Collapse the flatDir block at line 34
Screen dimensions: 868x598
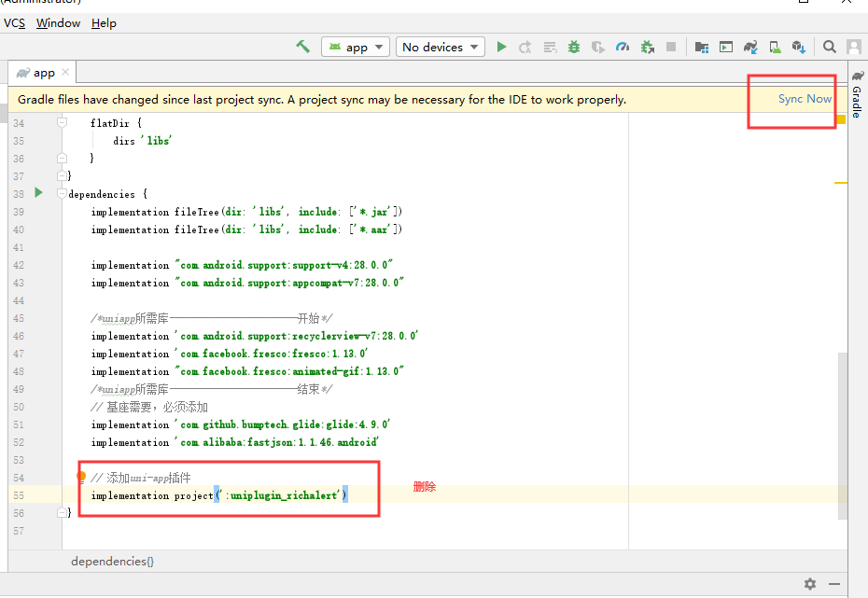[62, 122]
